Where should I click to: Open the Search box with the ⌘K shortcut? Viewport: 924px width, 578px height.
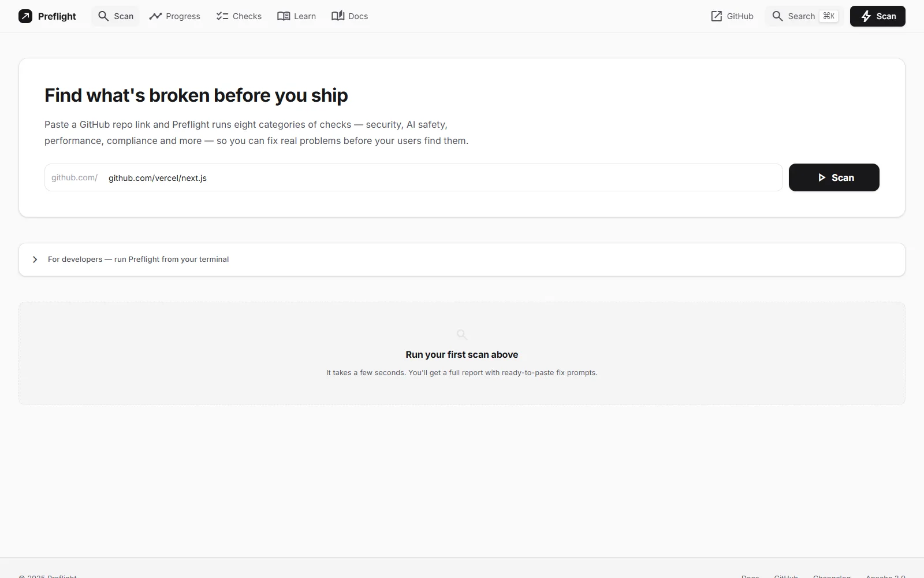(804, 16)
